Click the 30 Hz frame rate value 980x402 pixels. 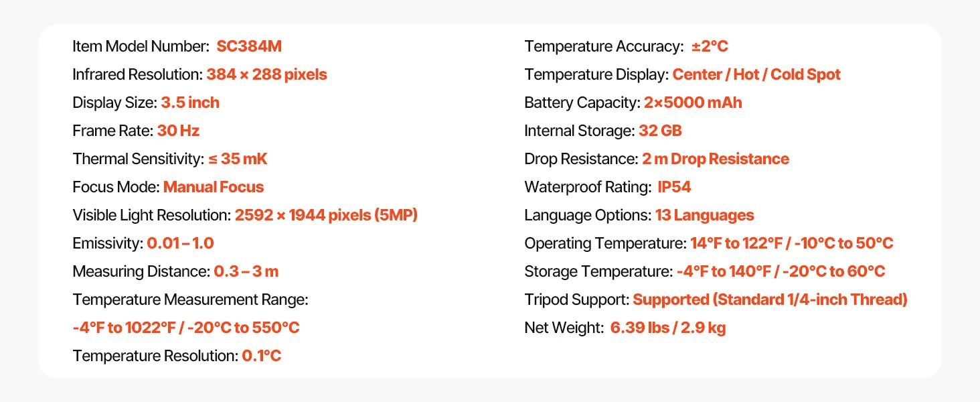pos(179,131)
